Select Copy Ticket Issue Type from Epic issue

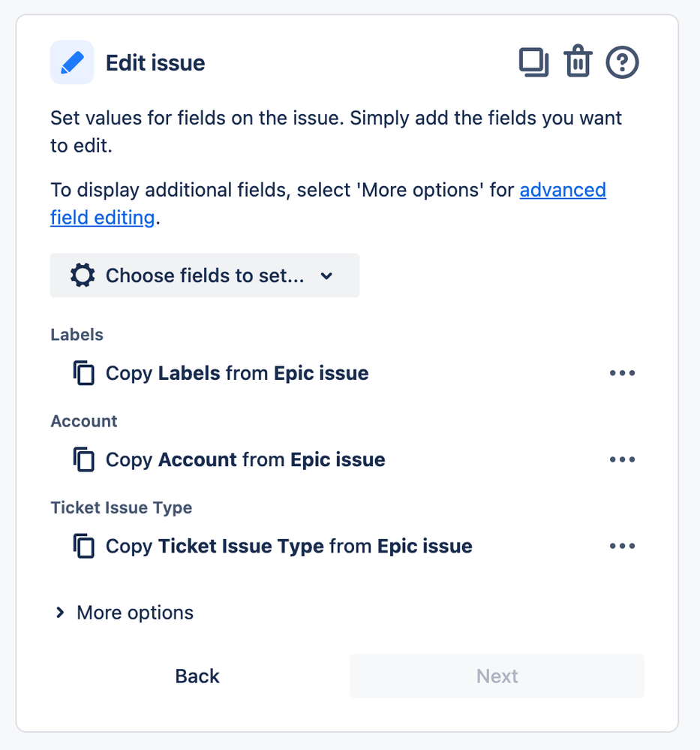click(x=289, y=547)
